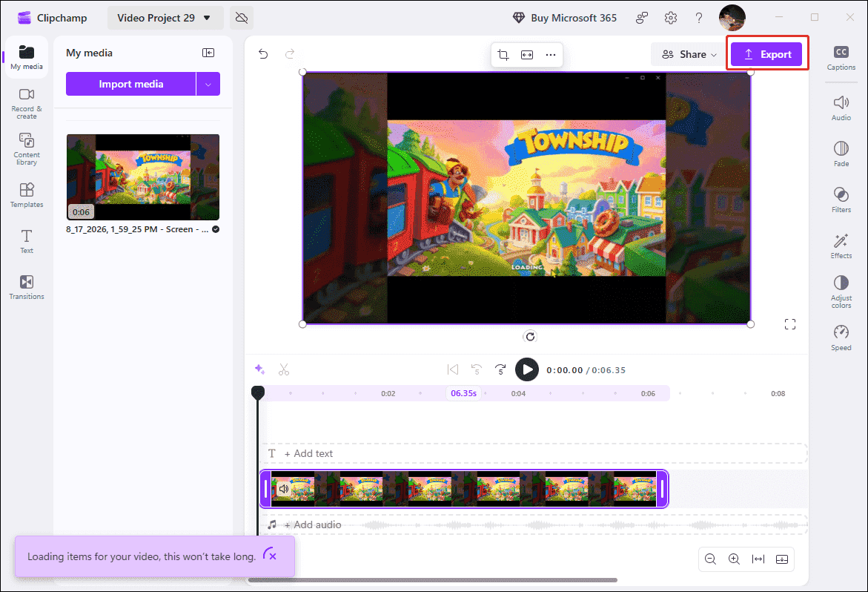Image resolution: width=868 pixels, height=592 pixels.
Task: Open the Audio properties panel
Action: [x=841, y=108]
